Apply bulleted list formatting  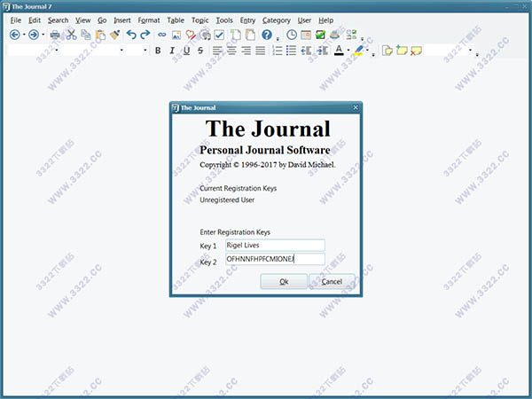pos(291,51)
